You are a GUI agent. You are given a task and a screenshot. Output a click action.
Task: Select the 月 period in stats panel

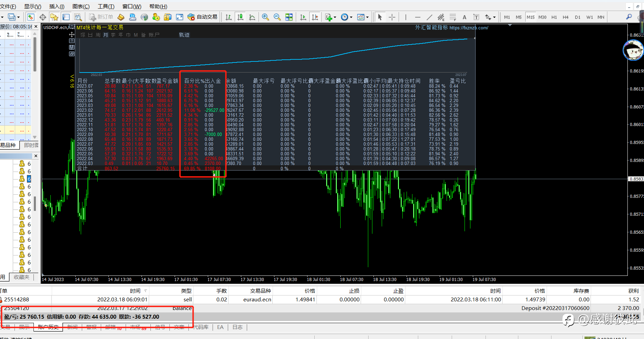(106, 35)
